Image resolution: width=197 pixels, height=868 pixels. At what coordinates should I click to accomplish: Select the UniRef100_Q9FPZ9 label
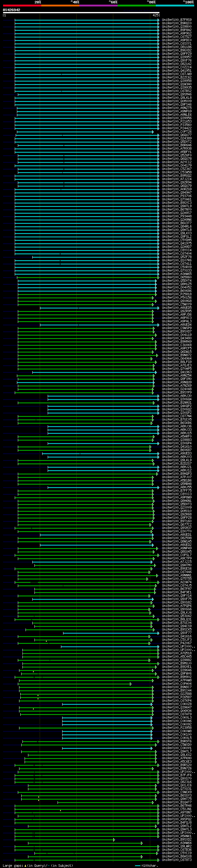click(177, 54)
